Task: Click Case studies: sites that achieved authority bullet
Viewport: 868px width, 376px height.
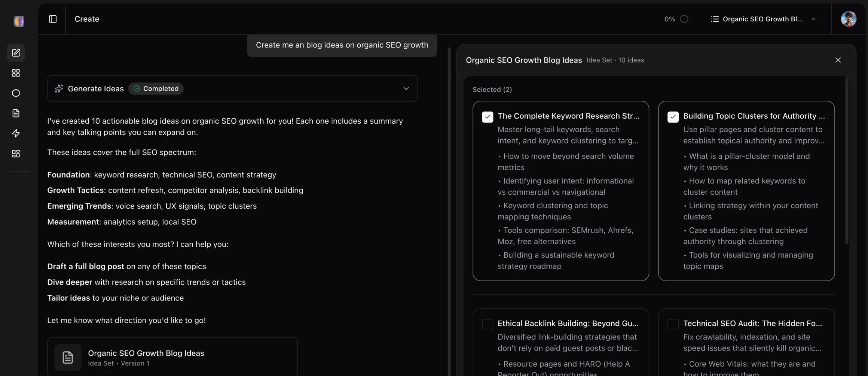Action: pos(745,236)
